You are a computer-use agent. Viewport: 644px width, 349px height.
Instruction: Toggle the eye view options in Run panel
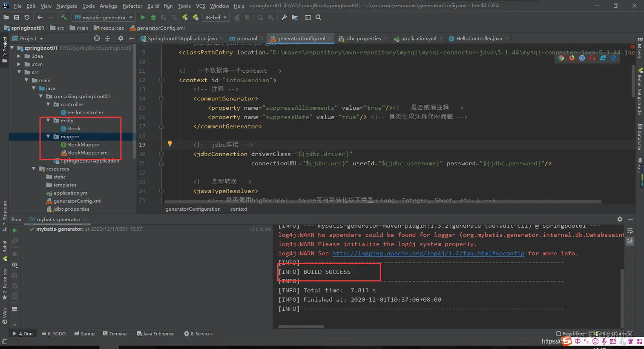(14, 265)
